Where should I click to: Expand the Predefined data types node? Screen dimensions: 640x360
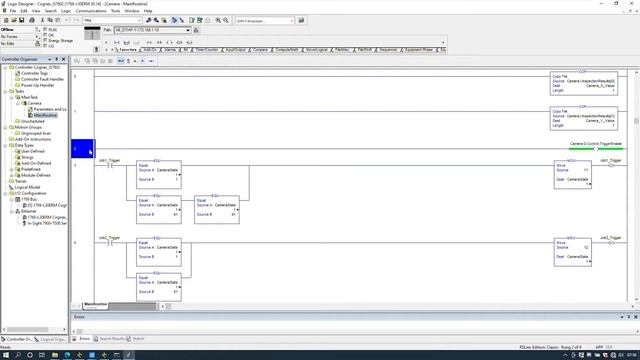coord(11,169)
